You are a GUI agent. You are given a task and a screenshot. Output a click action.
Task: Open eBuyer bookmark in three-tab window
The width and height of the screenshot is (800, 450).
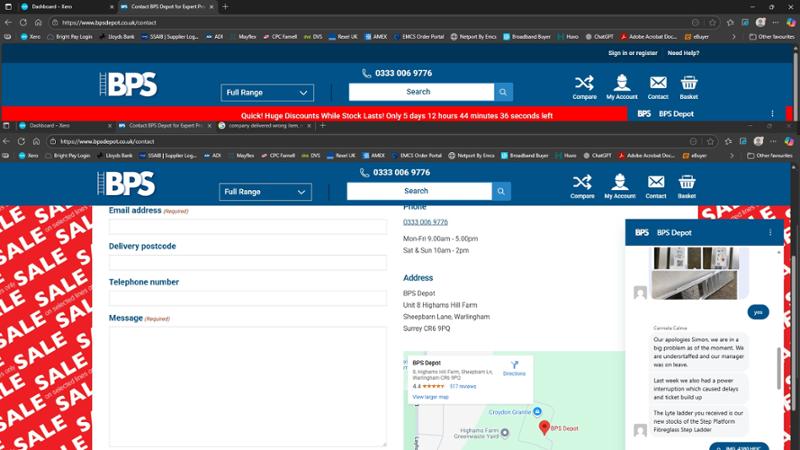coord(695,156)
